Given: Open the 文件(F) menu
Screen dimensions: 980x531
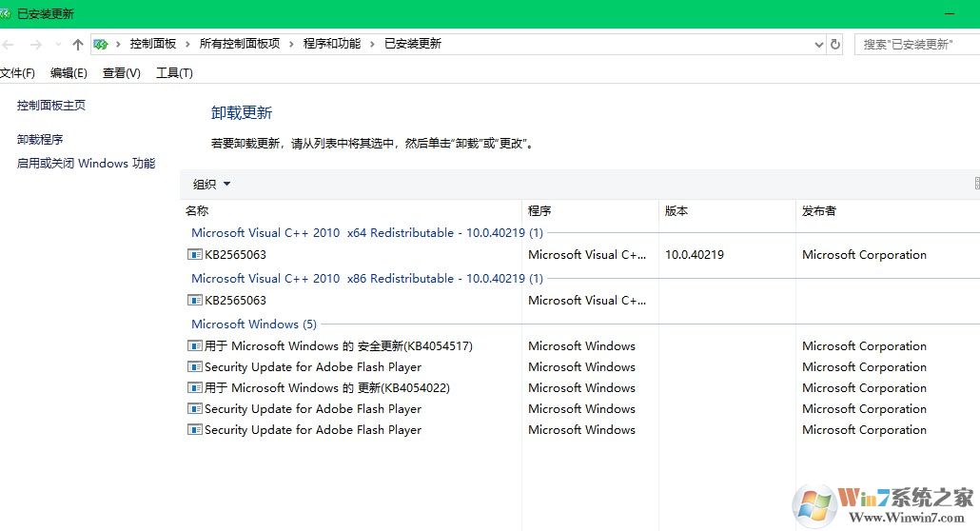Looking at the screenshot, I should (17, 73).
